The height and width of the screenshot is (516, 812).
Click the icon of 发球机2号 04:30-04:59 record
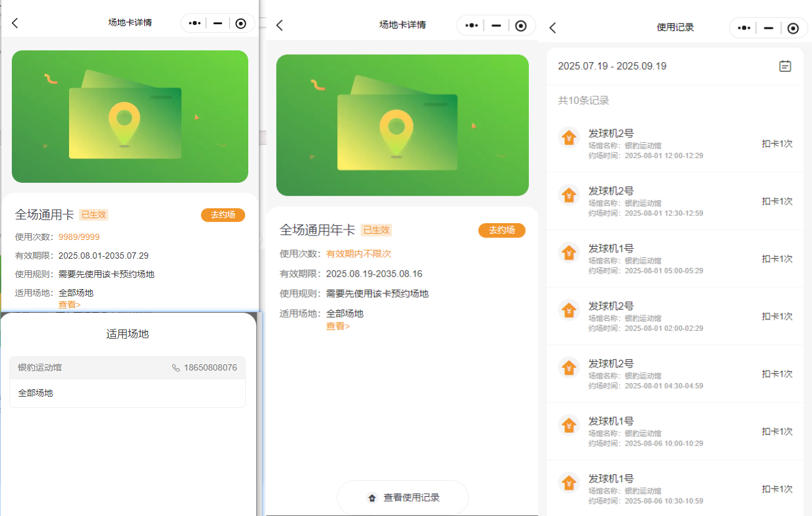(569, 368)
